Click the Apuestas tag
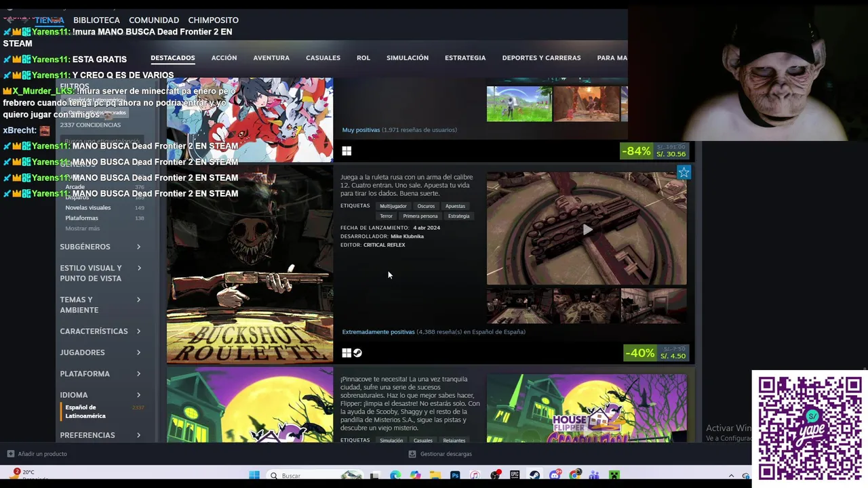This screenshot has height=488, width=868. (x=455, y=206)
